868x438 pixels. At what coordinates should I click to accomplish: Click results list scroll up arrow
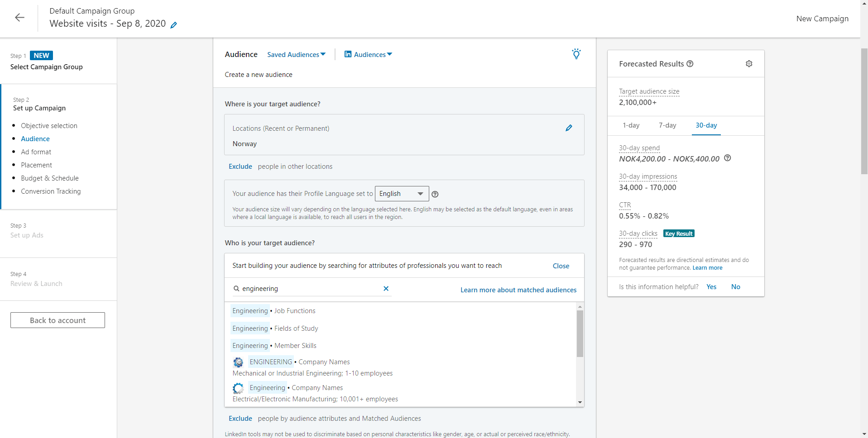click(580, 307)
